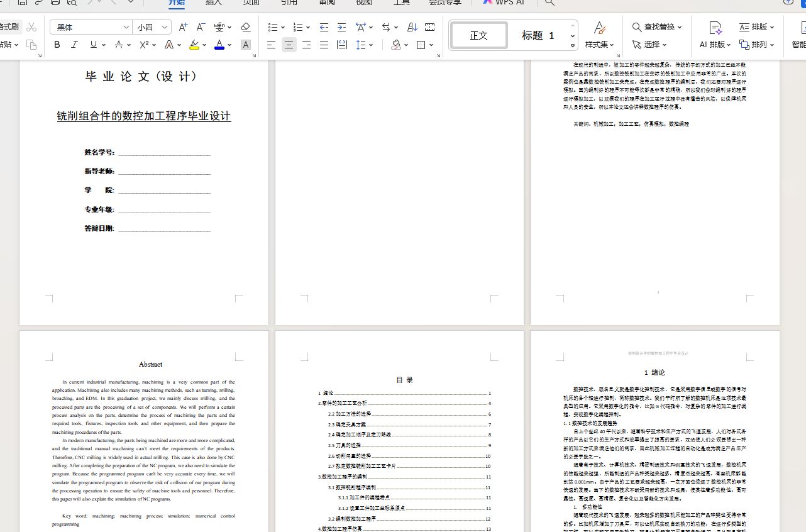The image size is (806, 532).
Task: Expand the highlight color dropdown arrow
Action: pos(204,45)
